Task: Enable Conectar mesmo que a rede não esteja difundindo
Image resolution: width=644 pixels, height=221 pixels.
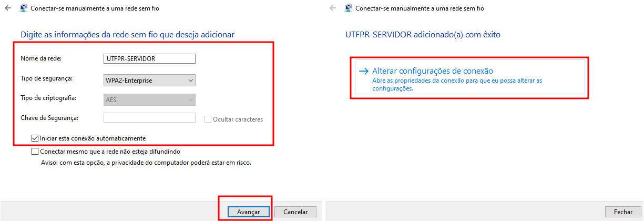Action: (35, 152)
